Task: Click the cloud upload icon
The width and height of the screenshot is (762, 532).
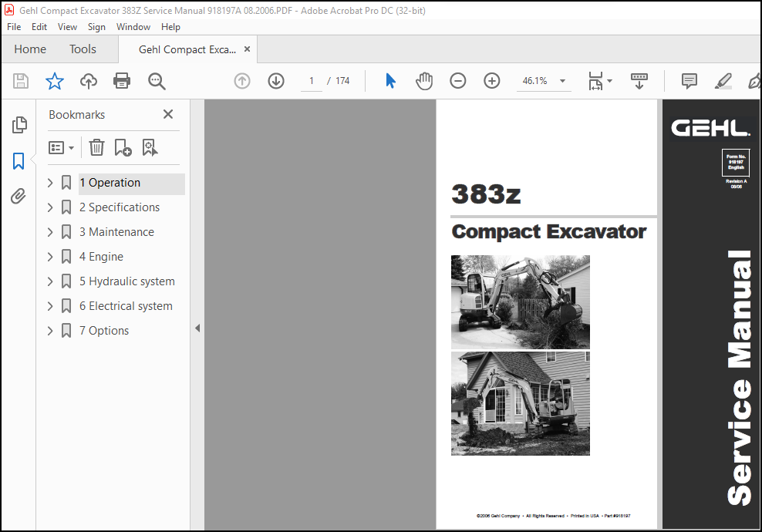Action: pos(89,81)
